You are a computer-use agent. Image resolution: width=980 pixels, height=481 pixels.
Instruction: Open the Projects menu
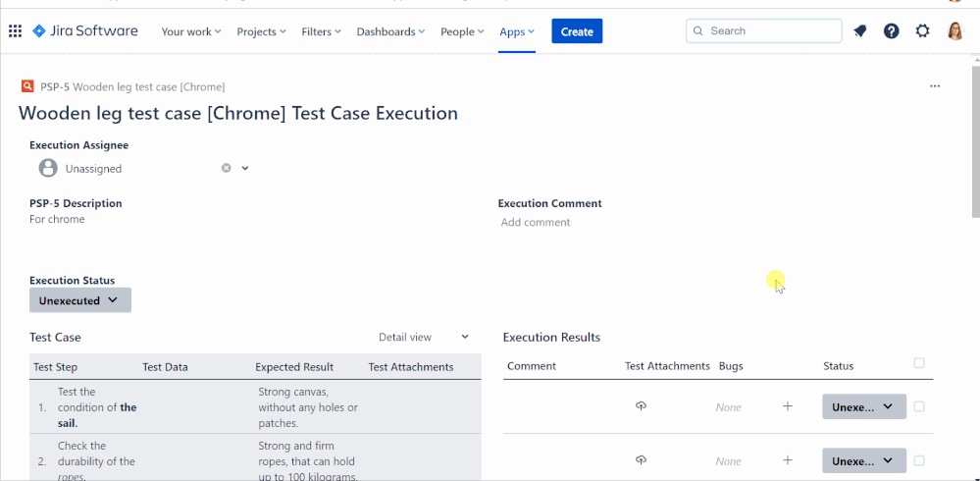[x=261, y=31]
